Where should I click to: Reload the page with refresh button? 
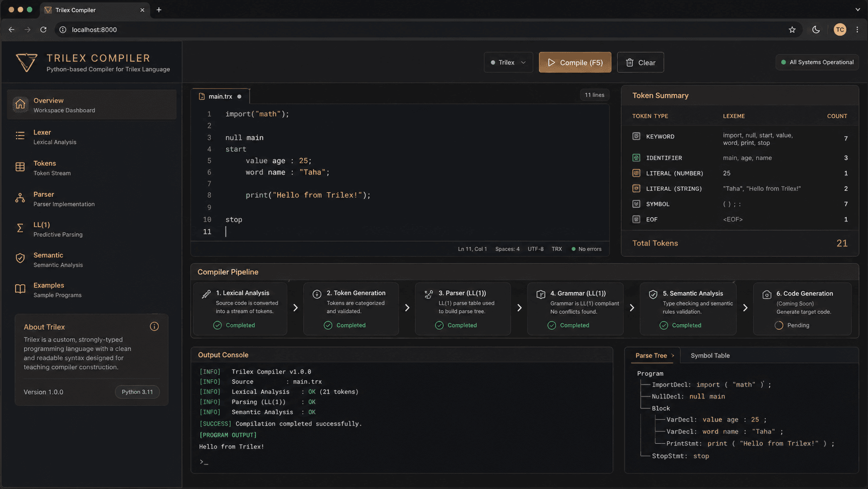(44, 30)
